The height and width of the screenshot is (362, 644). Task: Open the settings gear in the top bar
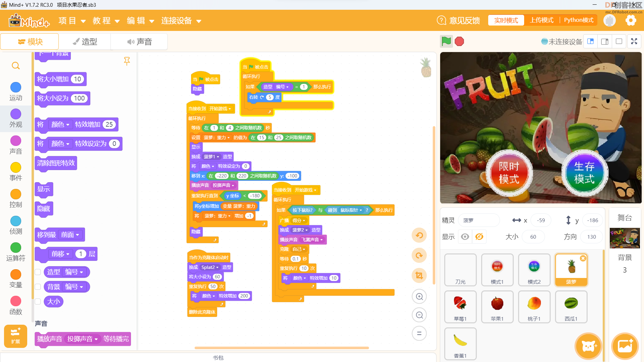coord(631,21)
